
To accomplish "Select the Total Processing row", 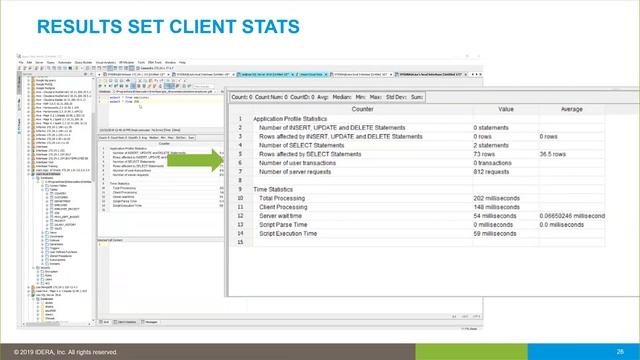I will (417, 198).
